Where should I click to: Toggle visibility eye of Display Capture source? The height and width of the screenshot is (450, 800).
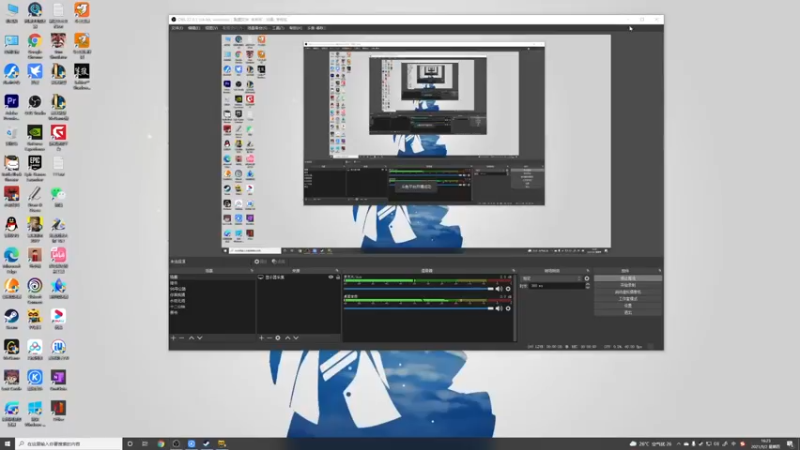coord(331,277)
